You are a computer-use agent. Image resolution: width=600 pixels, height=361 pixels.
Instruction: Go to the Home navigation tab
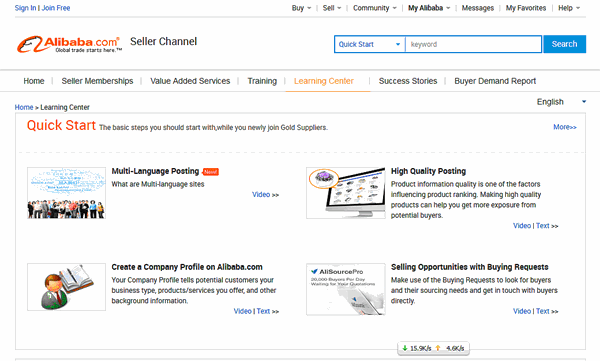coord(34,81)
